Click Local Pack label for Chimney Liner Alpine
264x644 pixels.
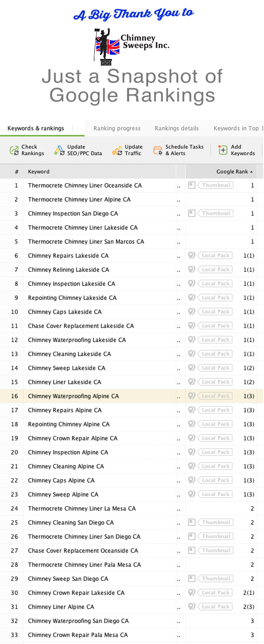[x=216, y=606]
